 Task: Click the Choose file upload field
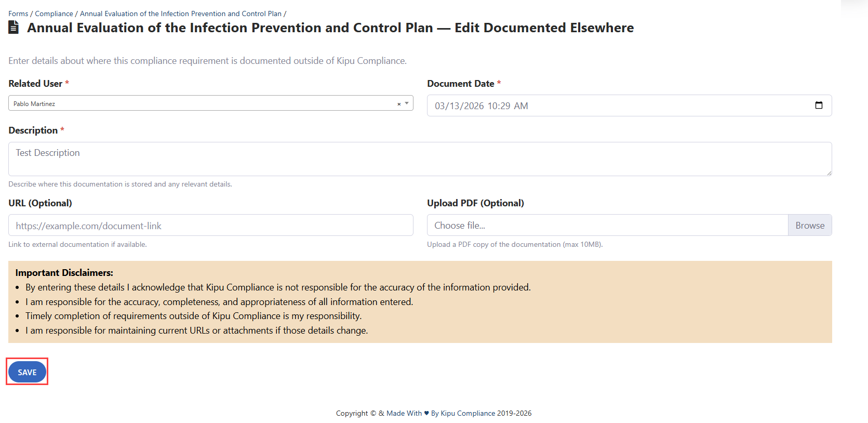coord(607,226)
